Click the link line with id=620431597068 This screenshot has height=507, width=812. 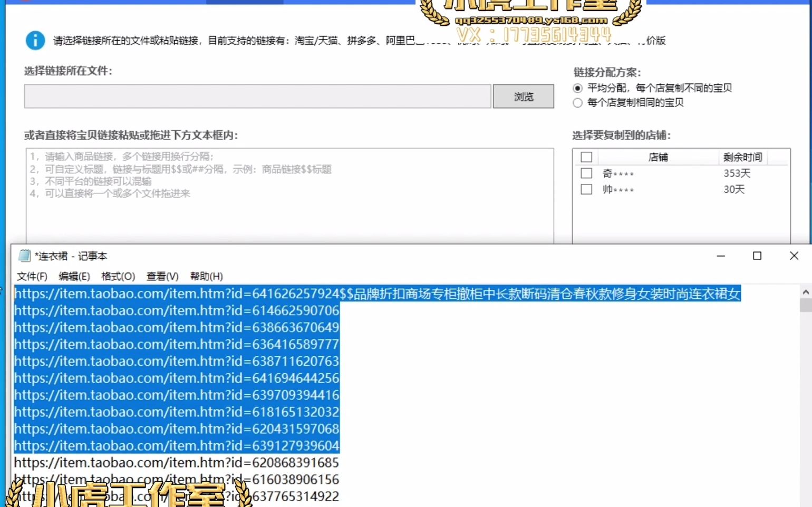(177, 429)
